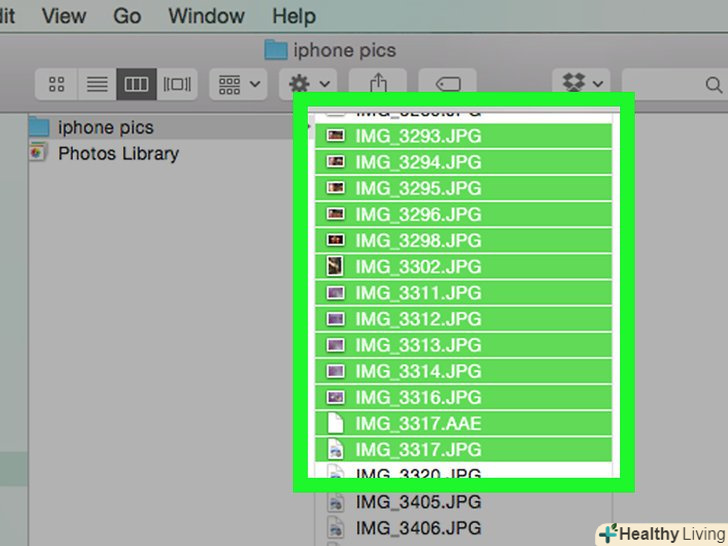Open the View menu
Viewport: 728px width, 546px height.
tap(64, 16)
